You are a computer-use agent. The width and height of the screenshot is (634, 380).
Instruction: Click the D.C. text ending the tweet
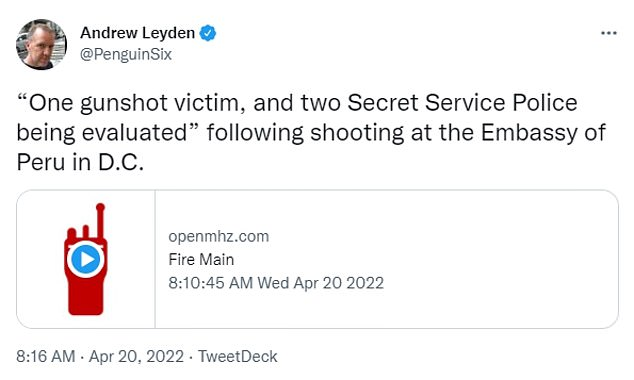121,162
